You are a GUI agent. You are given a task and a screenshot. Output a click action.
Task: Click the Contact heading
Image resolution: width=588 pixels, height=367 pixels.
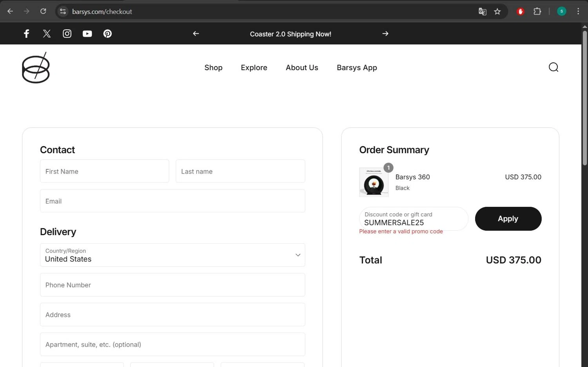pyautogui.click(x=57, y=150)
